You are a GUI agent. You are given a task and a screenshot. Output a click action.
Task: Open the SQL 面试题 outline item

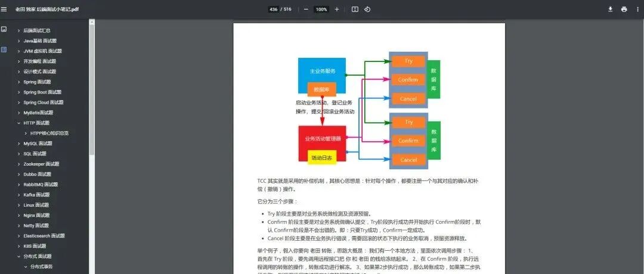(x=35, y=154)
